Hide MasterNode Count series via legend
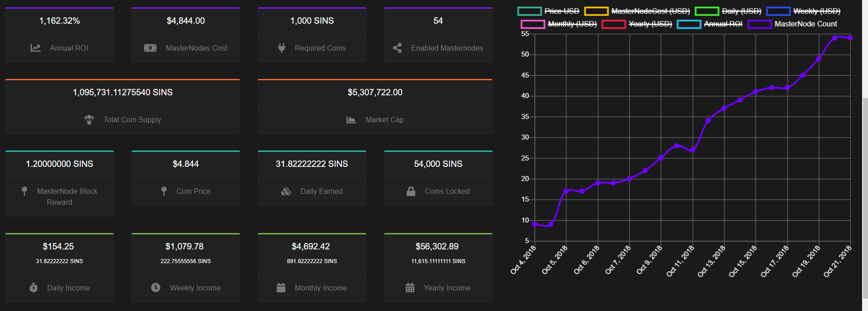The image size is (868, 311). (x=792, y=24)
